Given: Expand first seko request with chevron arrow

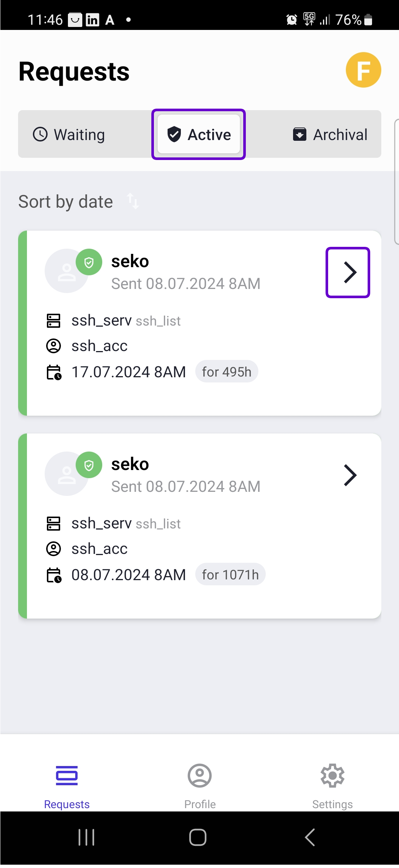Looking at the screenshot, I should [348, 272].
